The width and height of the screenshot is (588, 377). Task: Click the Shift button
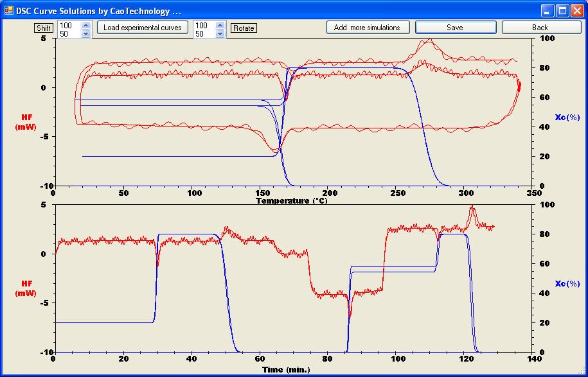43,28
